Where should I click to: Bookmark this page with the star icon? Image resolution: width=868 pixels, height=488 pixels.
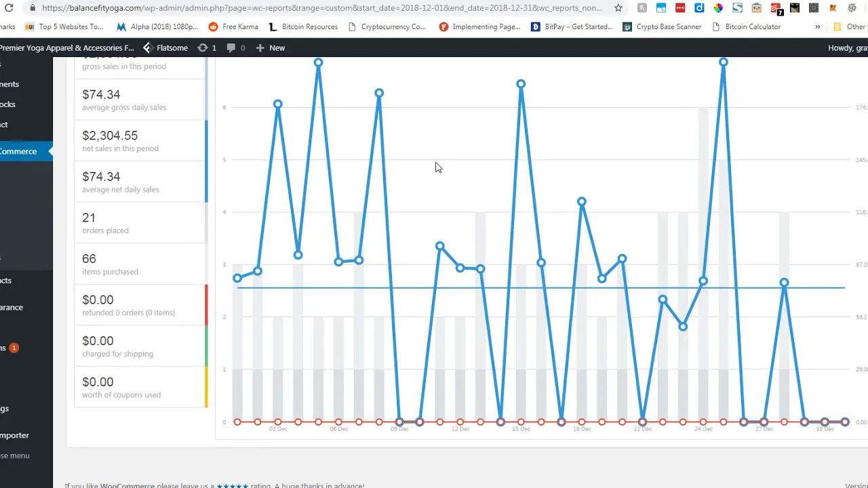tap(618, 8)
